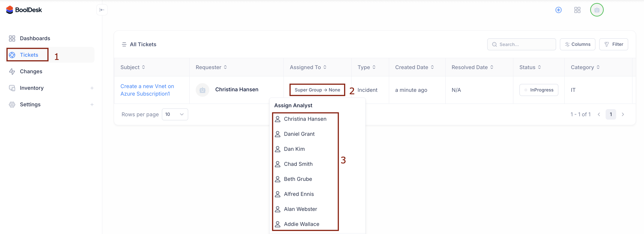Click the All Tickets list menu icon
The height and width of the screenshot is (234, 644).
(124, 44)
